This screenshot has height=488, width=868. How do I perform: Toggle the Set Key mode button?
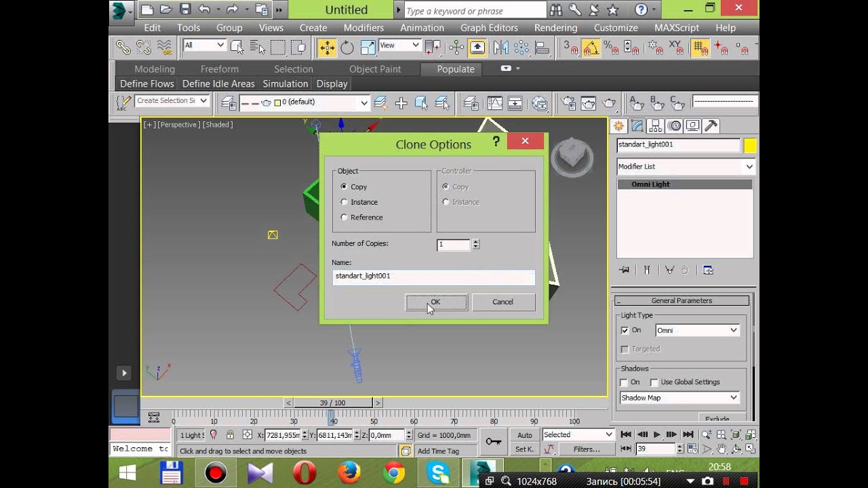525,449
